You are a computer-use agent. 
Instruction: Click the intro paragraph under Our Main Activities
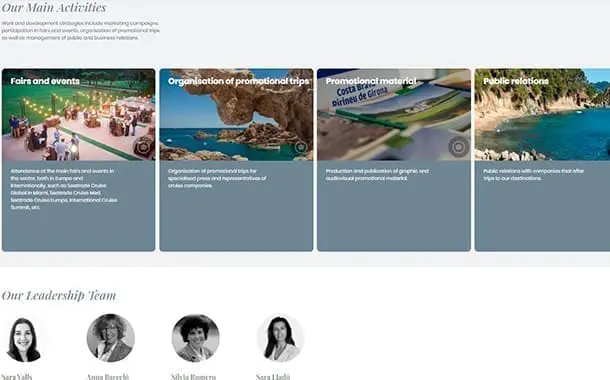81,30
